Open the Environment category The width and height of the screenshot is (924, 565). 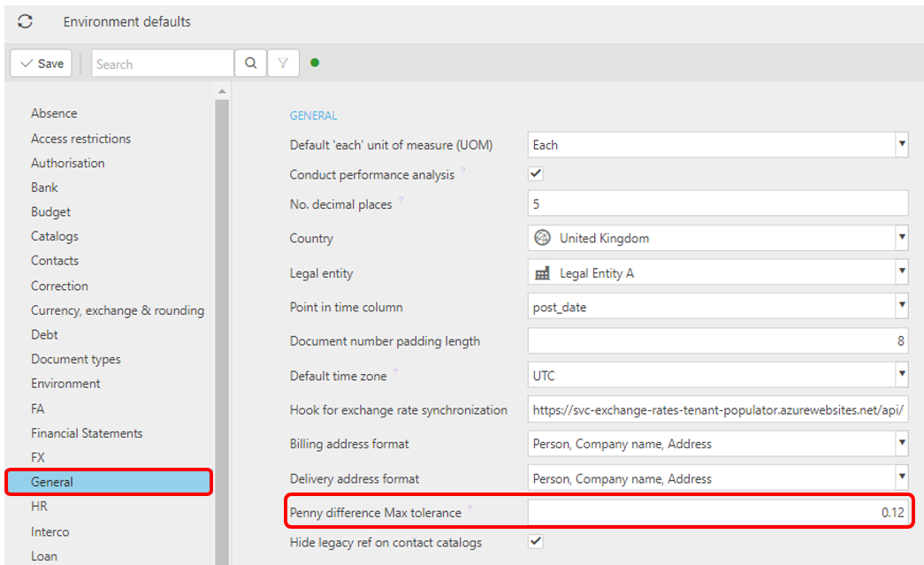coord(65,384)
